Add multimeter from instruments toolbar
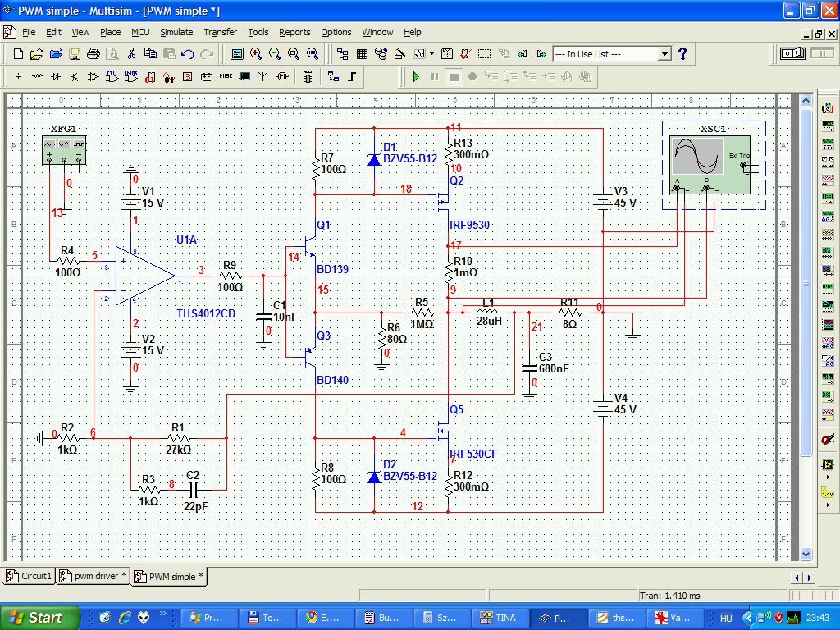 (828, 108)
